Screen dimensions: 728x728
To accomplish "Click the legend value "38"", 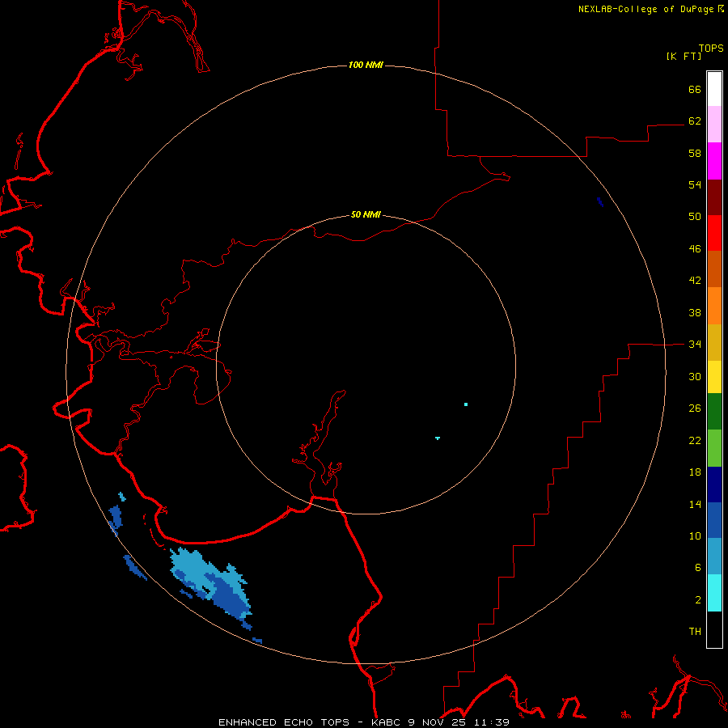I will click(x=695, y=312).
